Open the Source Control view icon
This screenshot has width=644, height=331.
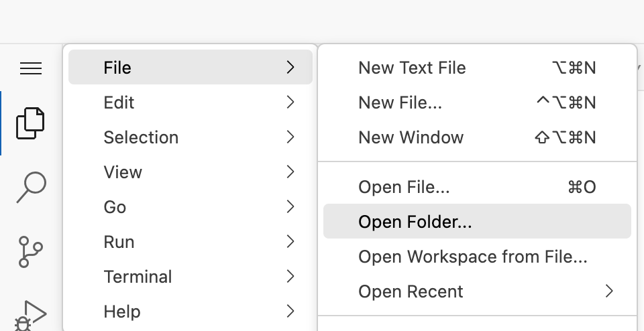click(30, 251)
